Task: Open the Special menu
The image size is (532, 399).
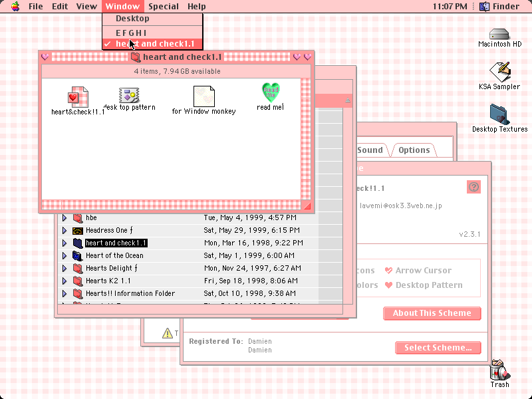Action: pyautogui.click(x=163, y=7)
